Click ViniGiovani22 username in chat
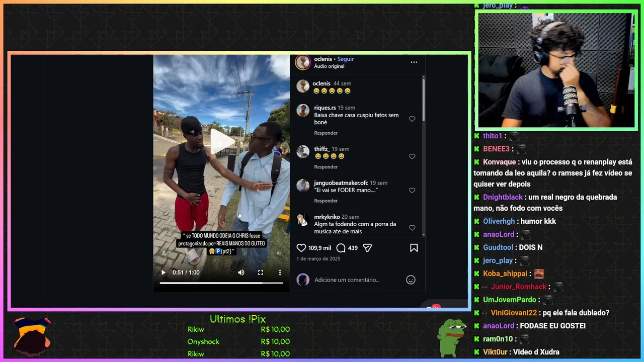 514,313
